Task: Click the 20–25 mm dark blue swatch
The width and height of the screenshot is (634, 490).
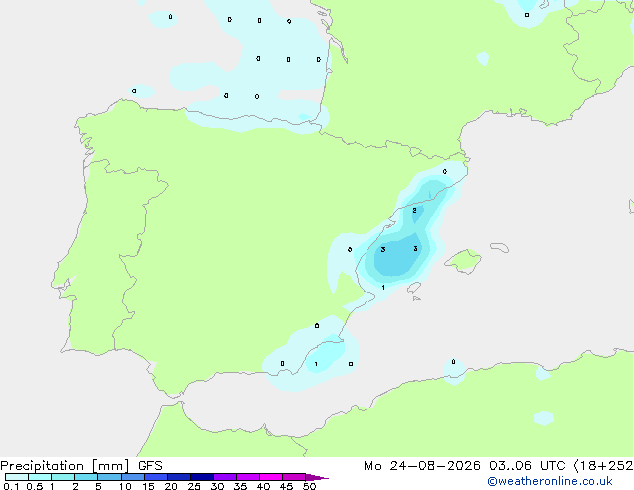Action: (179, 477)
